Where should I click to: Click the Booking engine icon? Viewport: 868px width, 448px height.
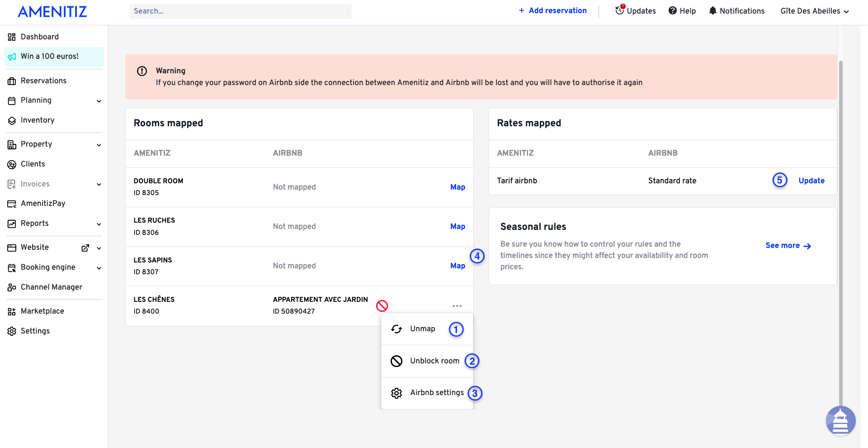click(12, 267)
